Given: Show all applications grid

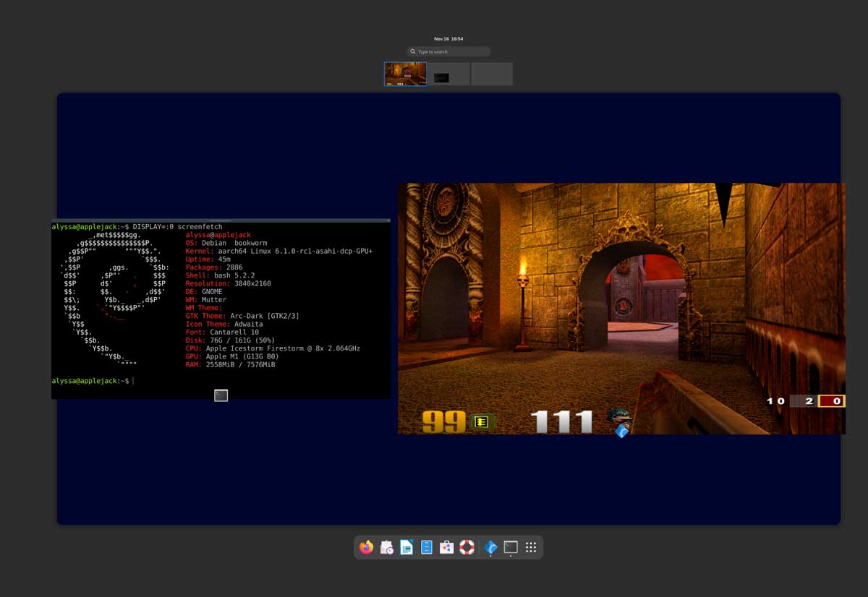Looking at the screenshot, I should point(531,547).
